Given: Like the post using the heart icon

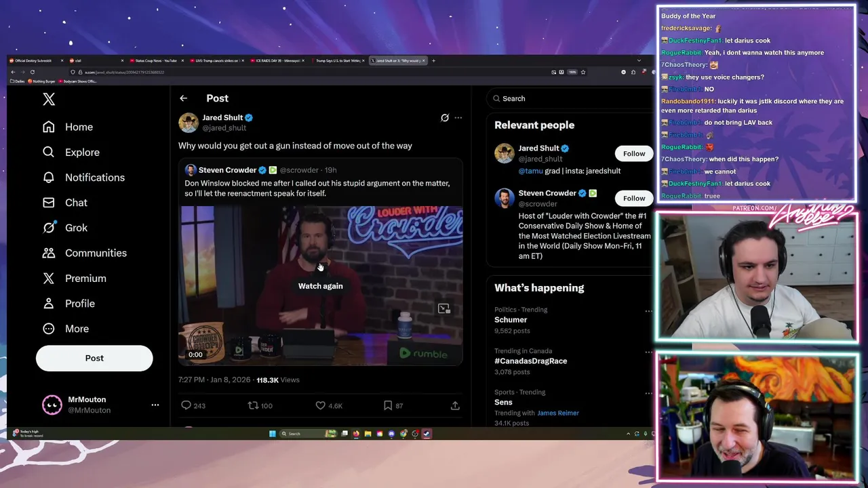Looking at the screenshot, I should [320, 405].
